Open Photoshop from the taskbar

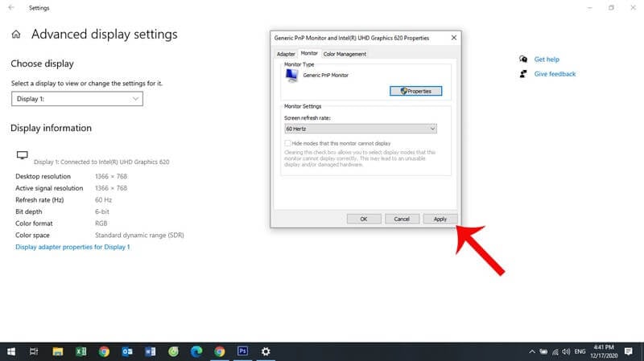pos(243,351)
